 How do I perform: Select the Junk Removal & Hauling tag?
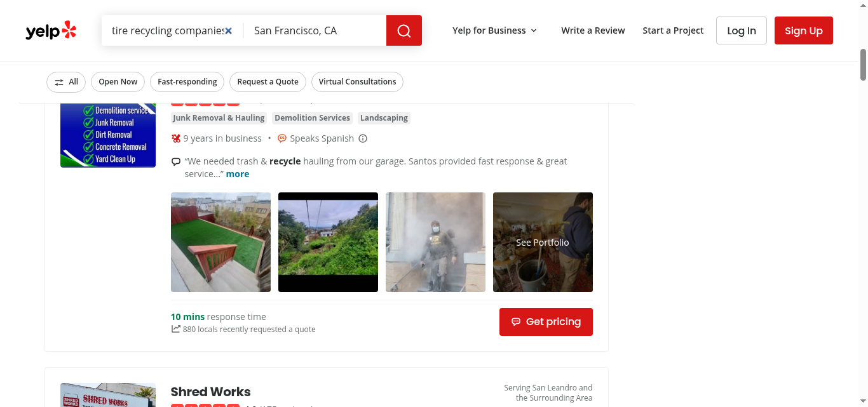coord(219,118)
